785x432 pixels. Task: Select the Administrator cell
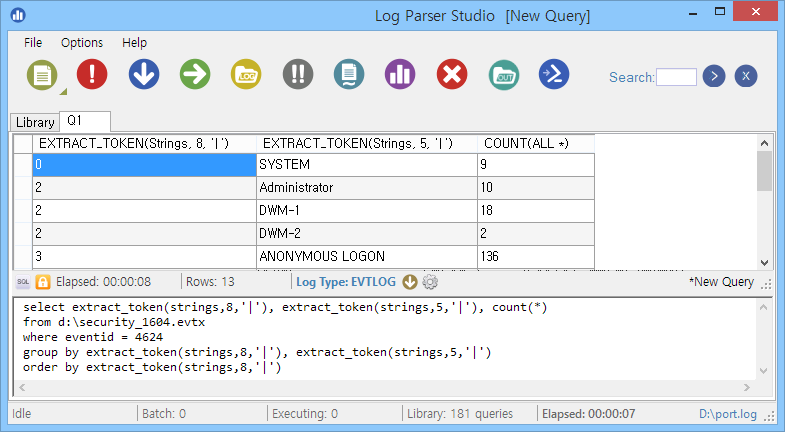click(366, 188)
